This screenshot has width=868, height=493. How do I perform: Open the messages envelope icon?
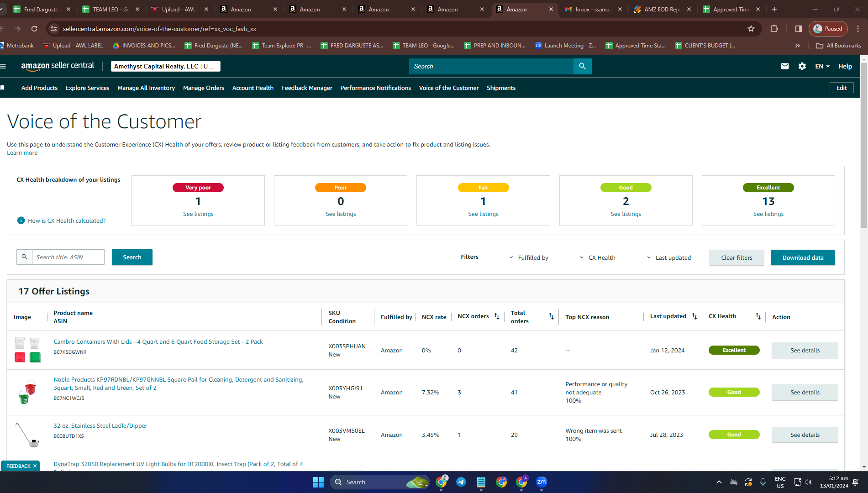tap(785, 66)
